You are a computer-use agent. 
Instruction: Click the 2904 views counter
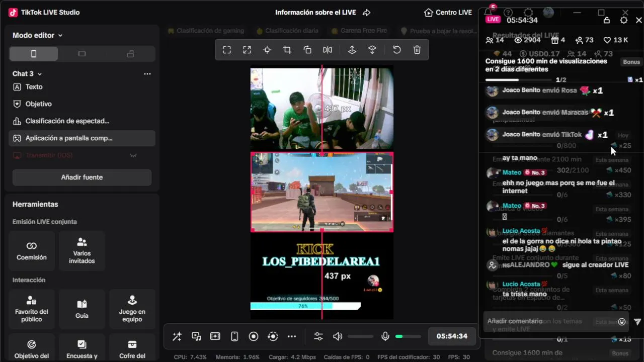(526, 40)
